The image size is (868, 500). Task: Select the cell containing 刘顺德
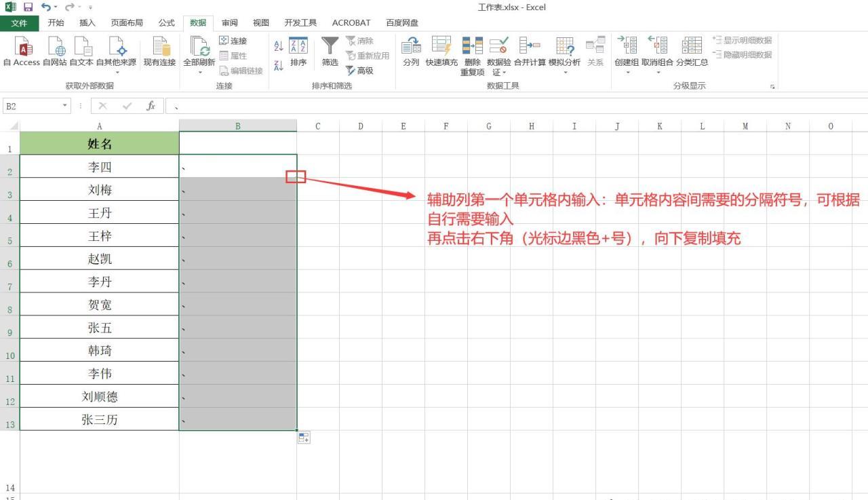pos(100,396)
